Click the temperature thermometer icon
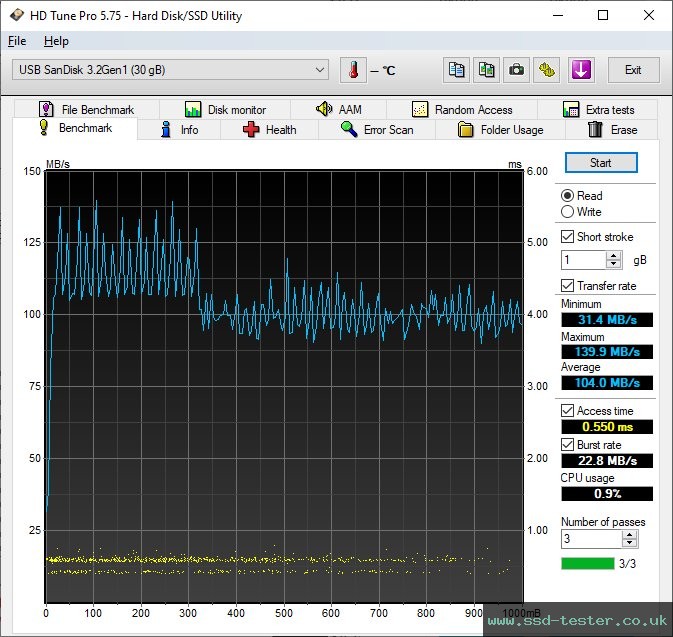The image size is (673, 637). point(353,70)
